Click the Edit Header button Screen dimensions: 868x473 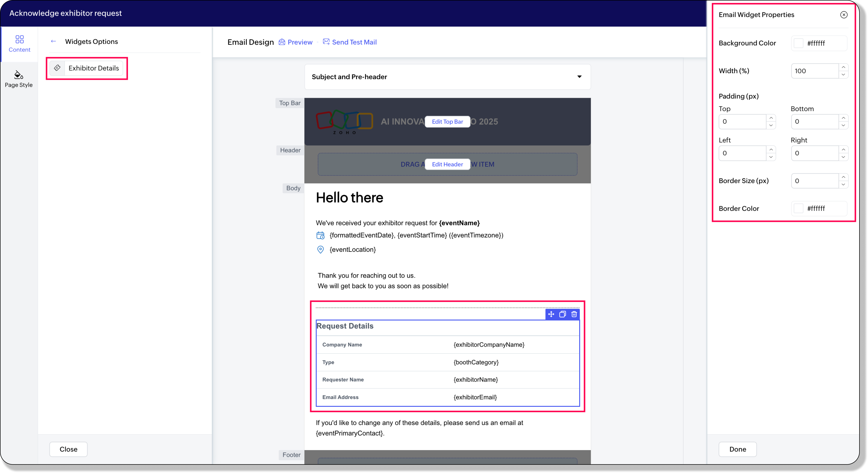[x=447, y=164]
